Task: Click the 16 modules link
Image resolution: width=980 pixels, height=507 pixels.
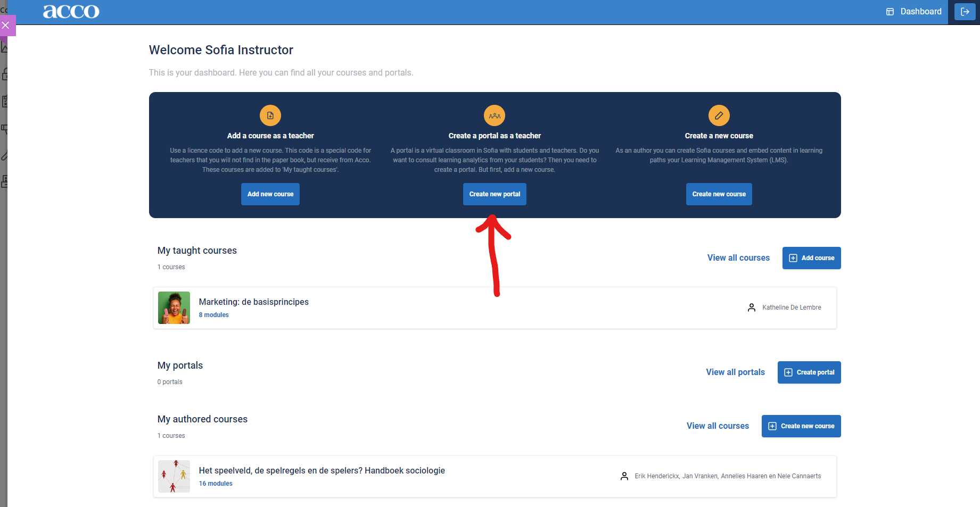Action: pyautogui.click(x=216, y=484)
